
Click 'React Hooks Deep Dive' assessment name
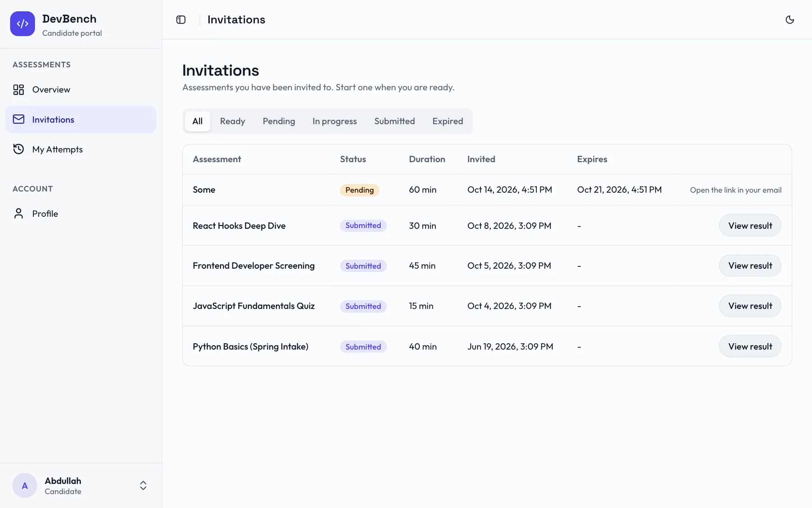tap(239, 226)
